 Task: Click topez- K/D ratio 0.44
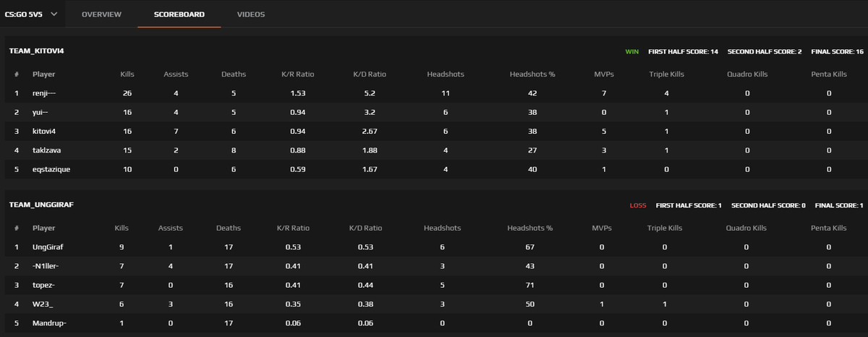pyautogui.click(x=365, y=284)
